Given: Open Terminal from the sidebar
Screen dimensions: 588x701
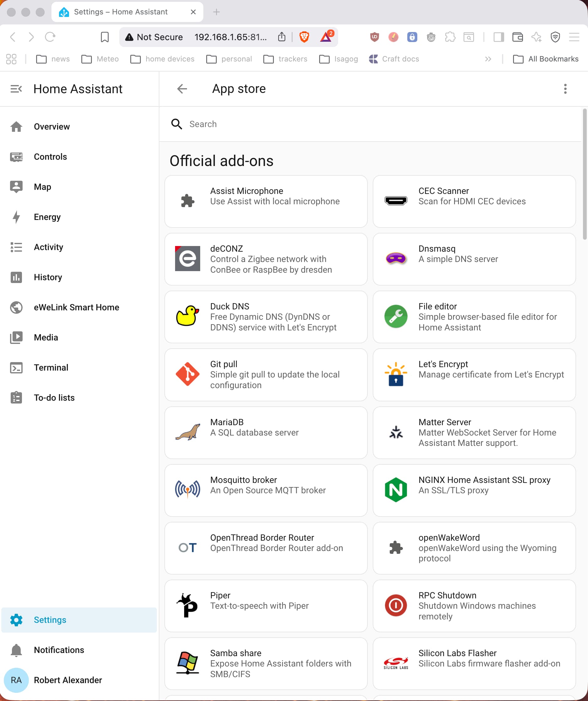Looking at the screenshot, I should point(51,367).
